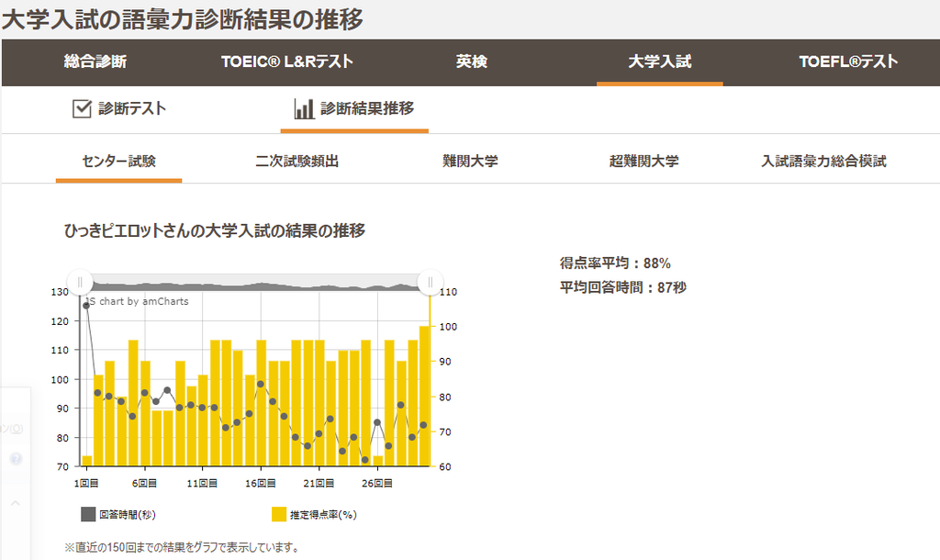Viewport: 940px width, 560px height.
Task: Choose the 入試語彙力総合模試 category
Action: (823, 162)
